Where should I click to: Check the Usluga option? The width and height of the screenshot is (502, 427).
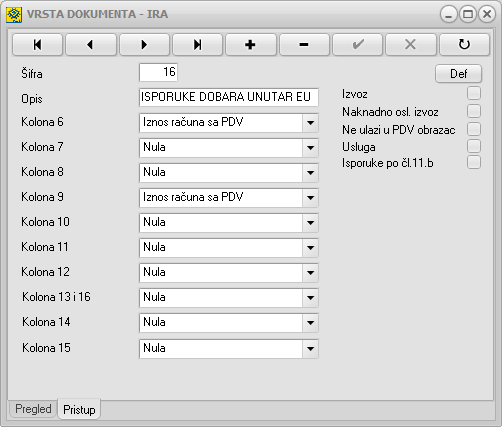click(x=474, y=146)
